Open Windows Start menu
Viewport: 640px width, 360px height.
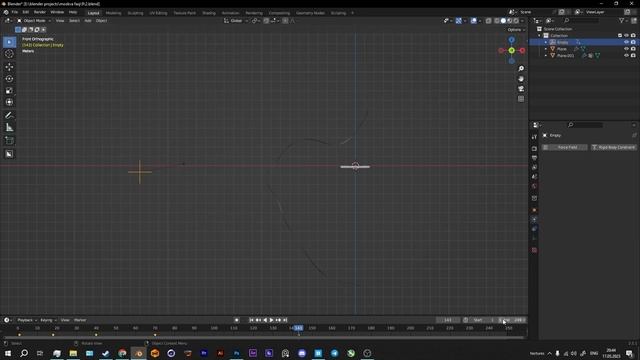pos(8,353)
